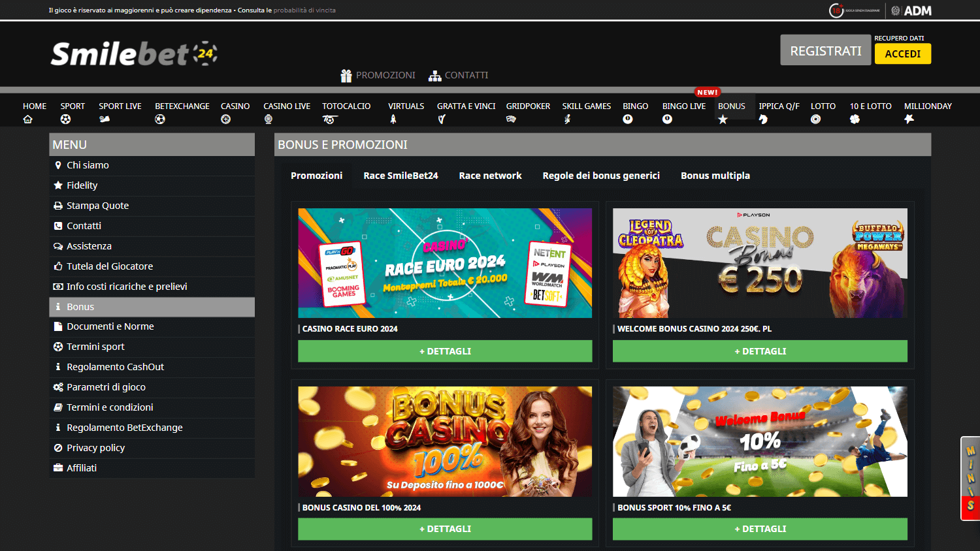Open CASINO LIVE in main navigation
980x551 pixels.
(x=287, y=106)
